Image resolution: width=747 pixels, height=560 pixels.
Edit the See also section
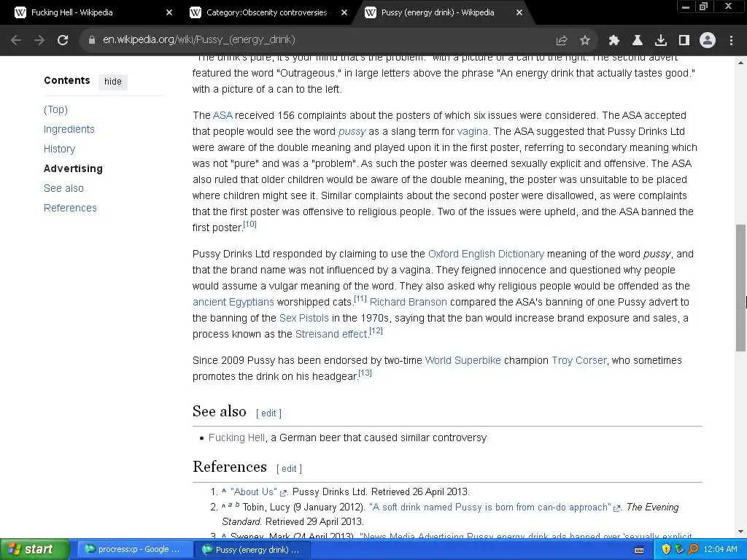268,413
